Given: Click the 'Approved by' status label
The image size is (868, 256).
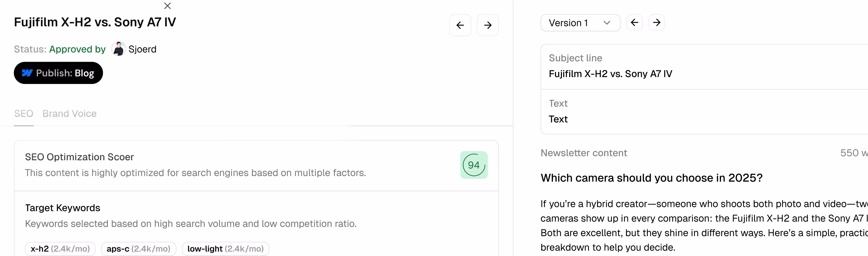Looking at the screenshot, I should click(77, 49).
